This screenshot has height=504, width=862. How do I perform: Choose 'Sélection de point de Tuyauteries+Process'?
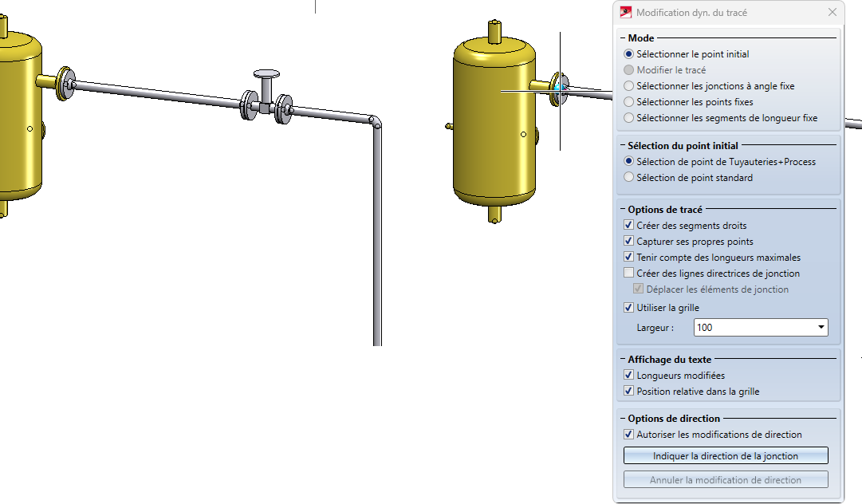[x=629, y=162]
